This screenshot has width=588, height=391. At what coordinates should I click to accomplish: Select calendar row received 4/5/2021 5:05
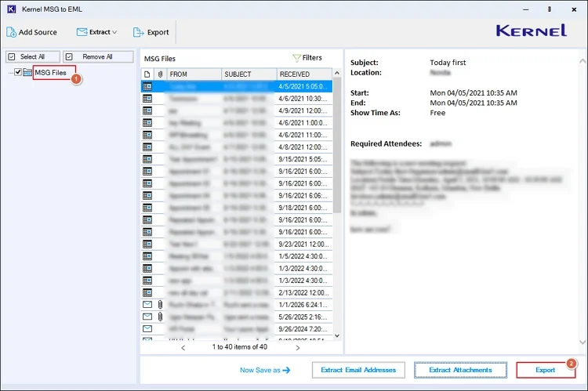pos(237,86)
